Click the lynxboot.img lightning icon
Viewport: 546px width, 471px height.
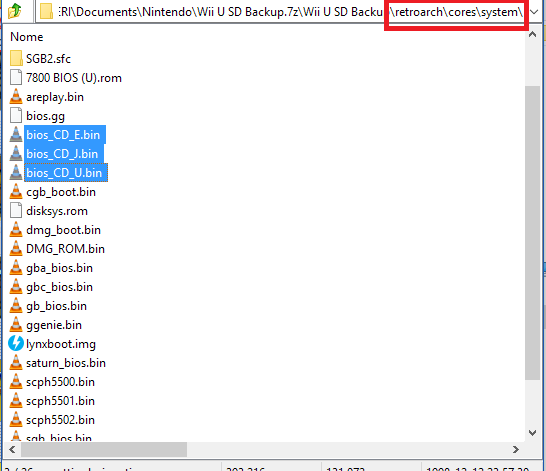[16, 343]
